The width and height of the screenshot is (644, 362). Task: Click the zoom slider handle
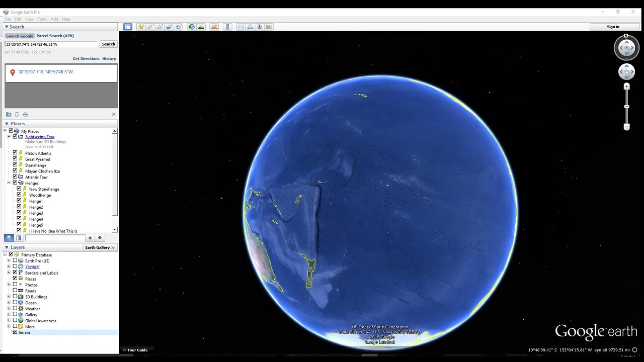[626, 107]
